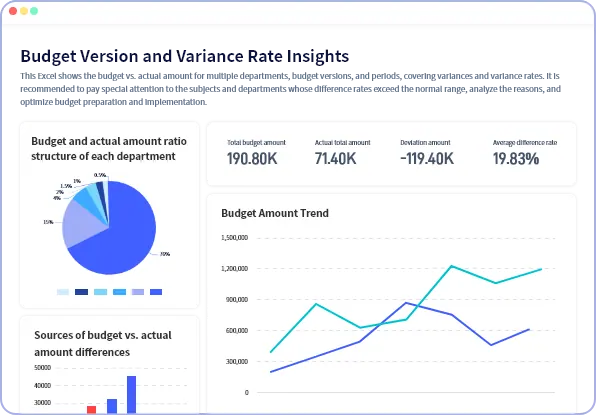Click the royal blue legend swatch
The image size is (596, 415).
click(156, 292)
